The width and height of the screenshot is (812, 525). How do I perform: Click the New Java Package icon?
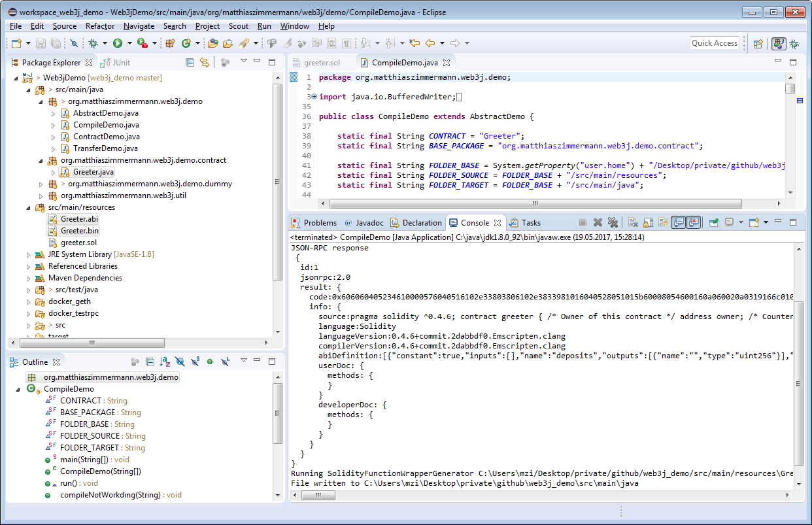pyautogui.click(x=170, y=43)
